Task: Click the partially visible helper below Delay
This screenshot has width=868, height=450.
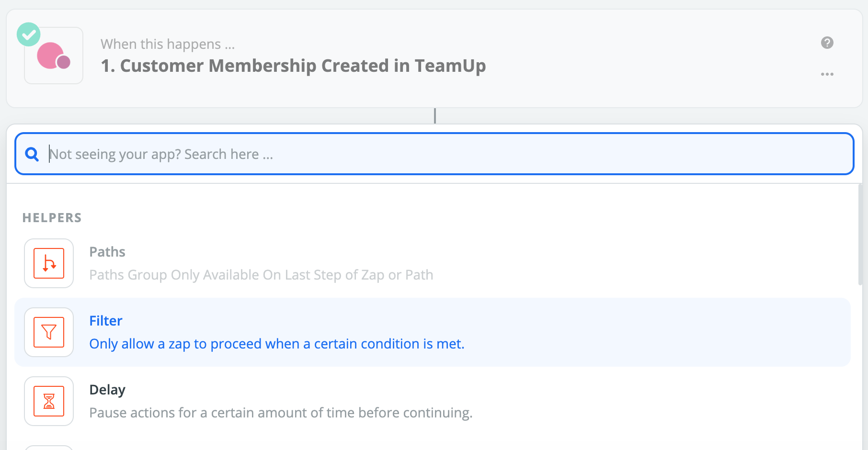Action: pyautogui.click(x=49, y=448)
